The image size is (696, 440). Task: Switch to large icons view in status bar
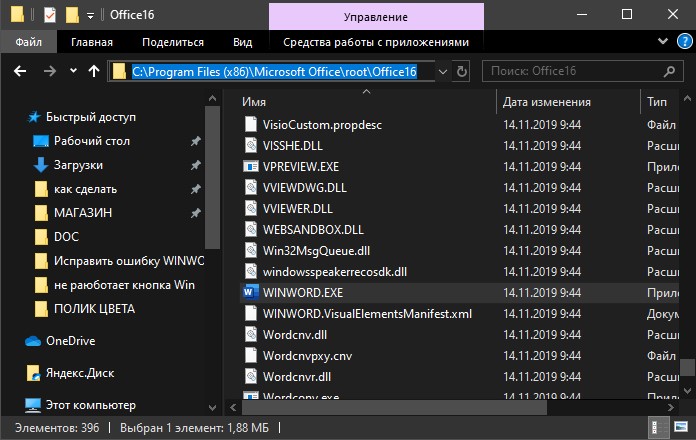pos(680,427)
